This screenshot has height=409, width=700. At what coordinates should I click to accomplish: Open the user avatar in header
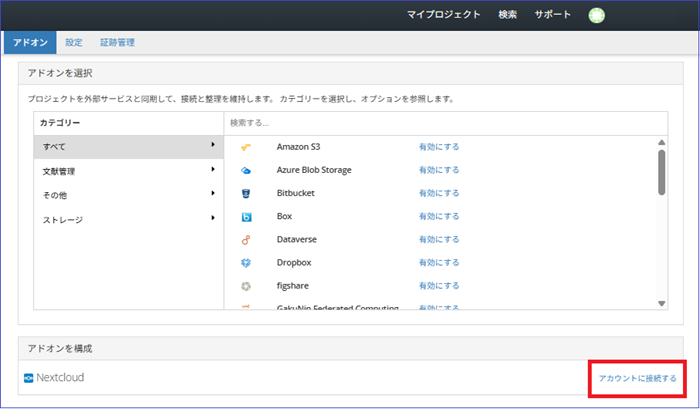[596, 15]
